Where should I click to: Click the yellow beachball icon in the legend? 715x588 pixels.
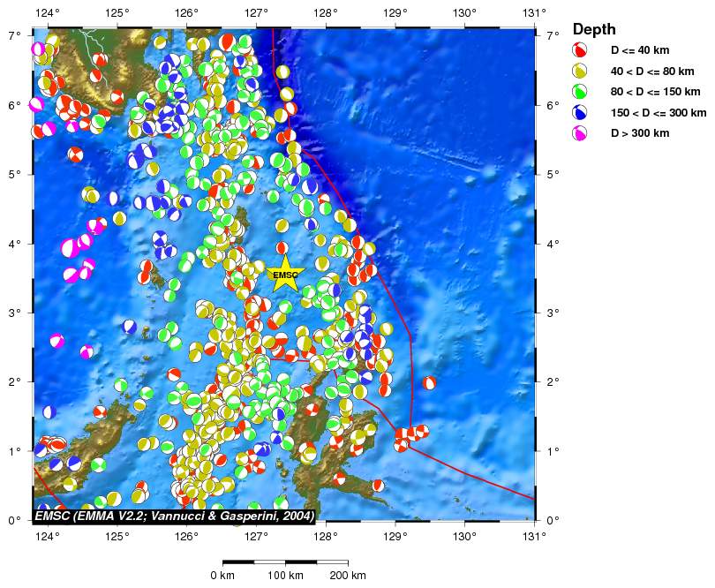pos(581,72)
